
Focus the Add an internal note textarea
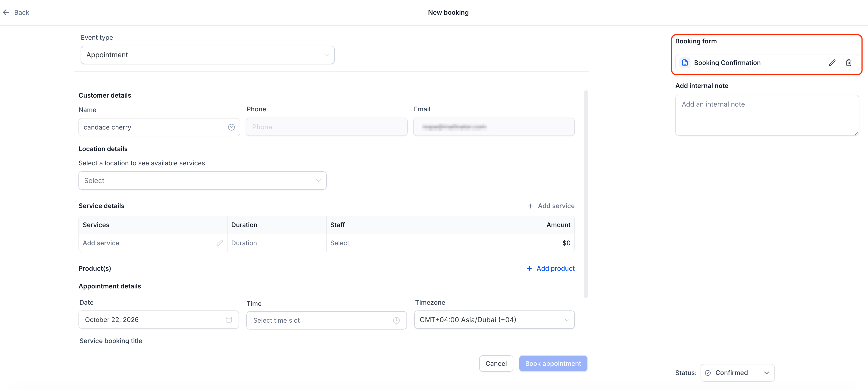(767, 115)
